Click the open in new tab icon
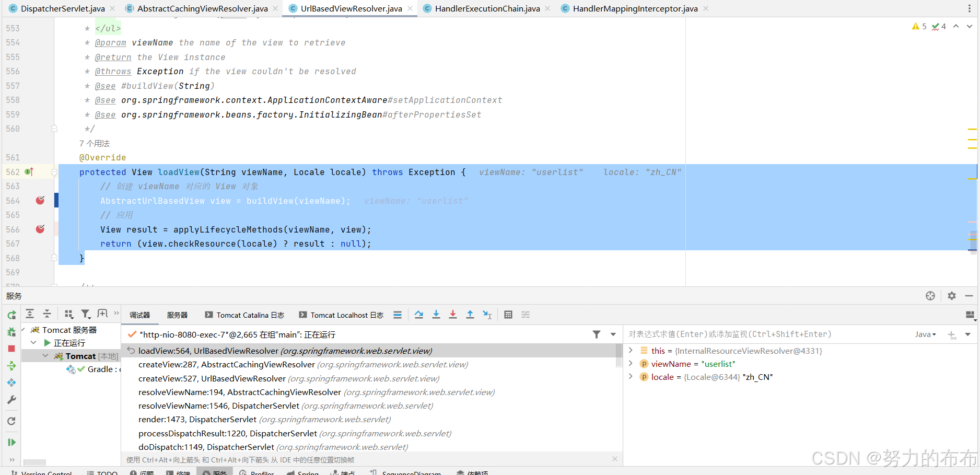Viewport: 980px width, 475px height. (x=102, y=314)
